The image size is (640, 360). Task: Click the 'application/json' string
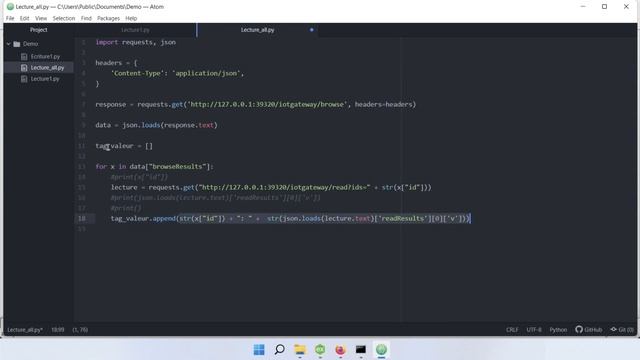[x=206, y=73]
